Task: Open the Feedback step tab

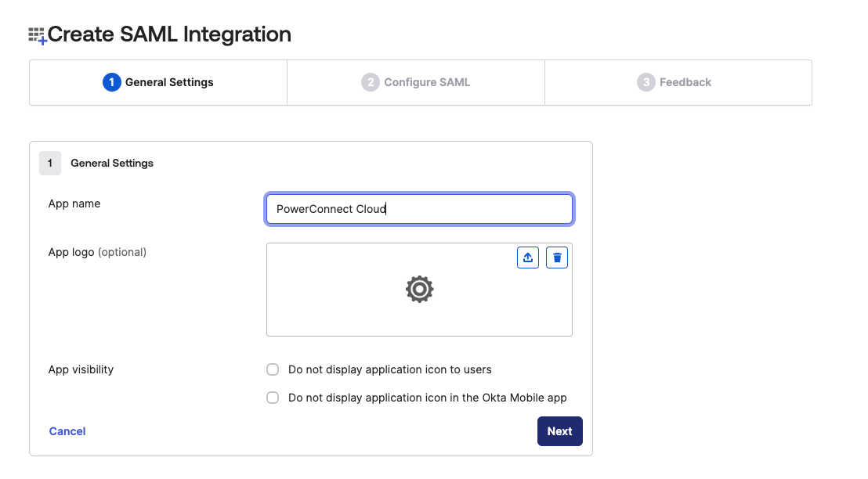Action: pos(685,82)
